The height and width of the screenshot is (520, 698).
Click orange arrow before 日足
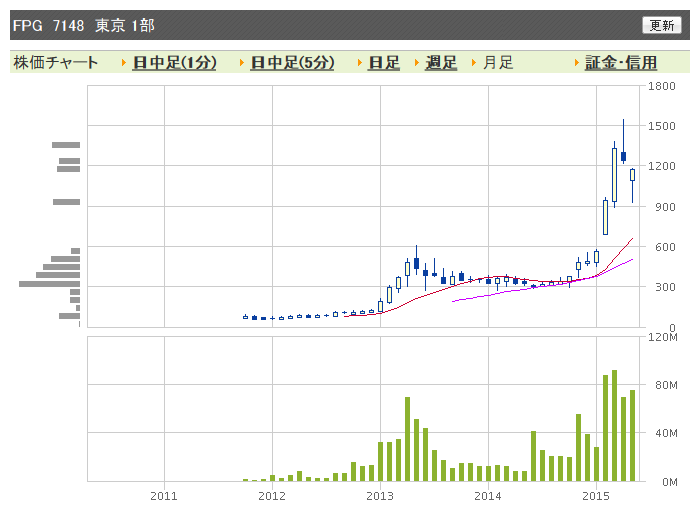[x=360, y=63]
